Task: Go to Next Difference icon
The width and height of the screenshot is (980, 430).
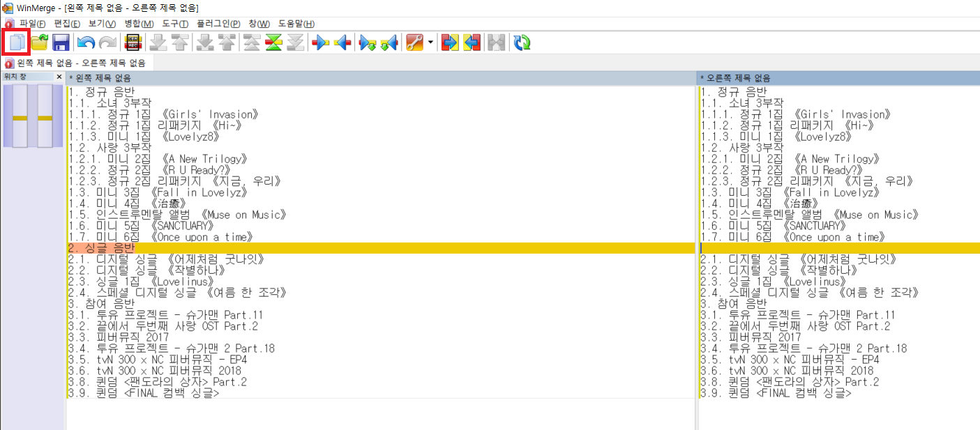Action: 158,43
